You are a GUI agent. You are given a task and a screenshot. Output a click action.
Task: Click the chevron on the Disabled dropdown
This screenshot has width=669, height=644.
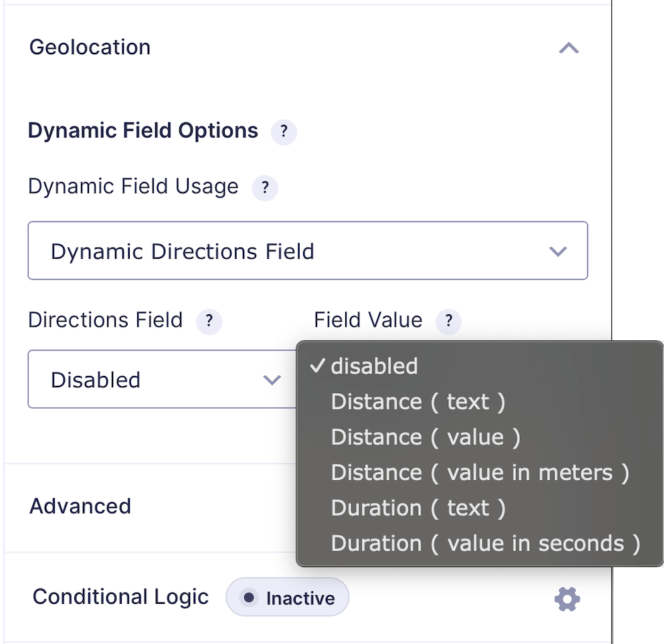[272, 380]
